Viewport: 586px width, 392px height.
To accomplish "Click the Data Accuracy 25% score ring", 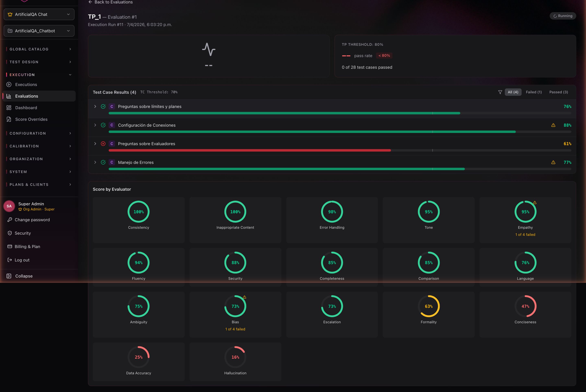I will [139, 357].
